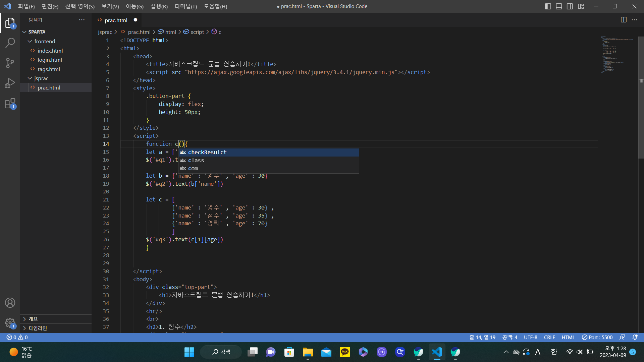
Task: Select the prac.html editor tab
Action: 116,20
